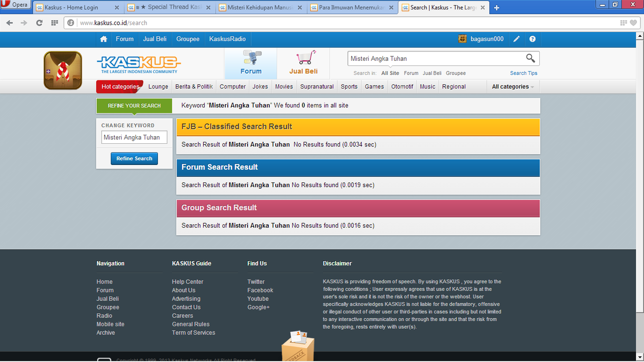Open Facebook footer link
The height and width of the screenshot is (362, 644).
(x=260, y=290)
